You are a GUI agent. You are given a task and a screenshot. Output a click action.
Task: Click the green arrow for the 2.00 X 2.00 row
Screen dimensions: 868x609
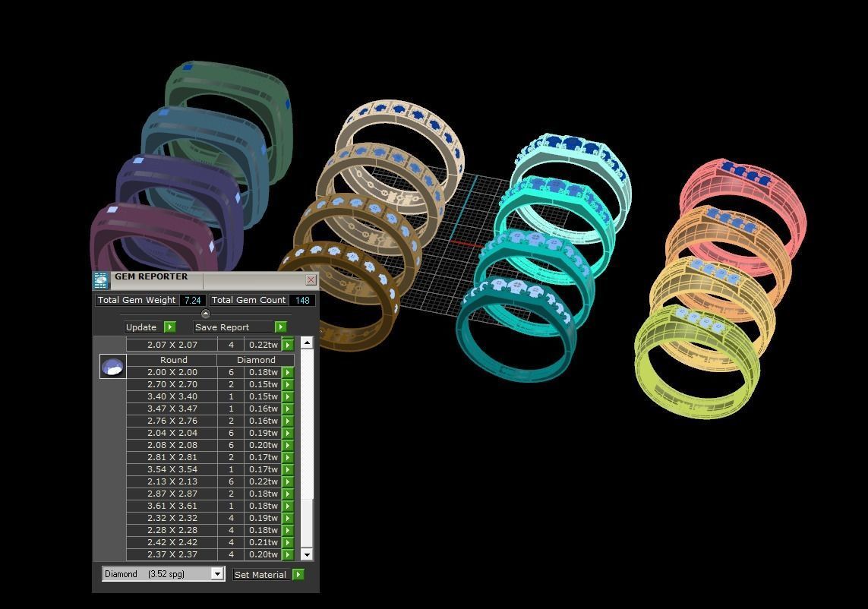[x=288, y=373]
